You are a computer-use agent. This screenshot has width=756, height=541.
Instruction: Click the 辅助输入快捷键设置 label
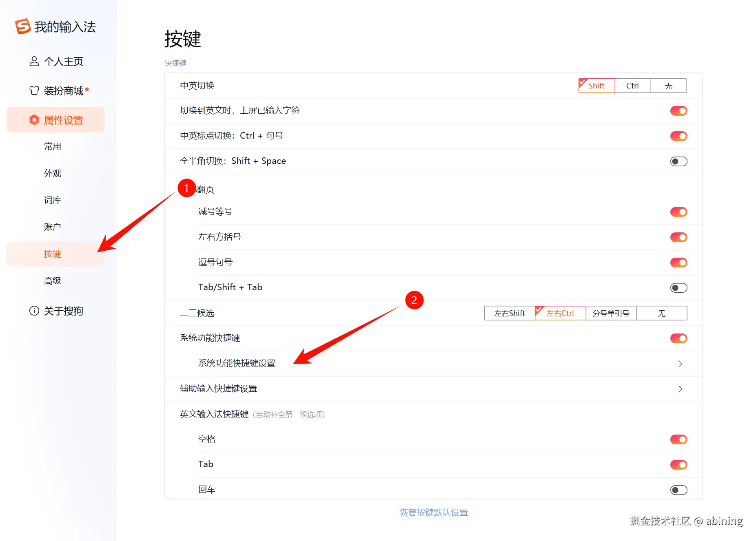(x=218, y=389)
